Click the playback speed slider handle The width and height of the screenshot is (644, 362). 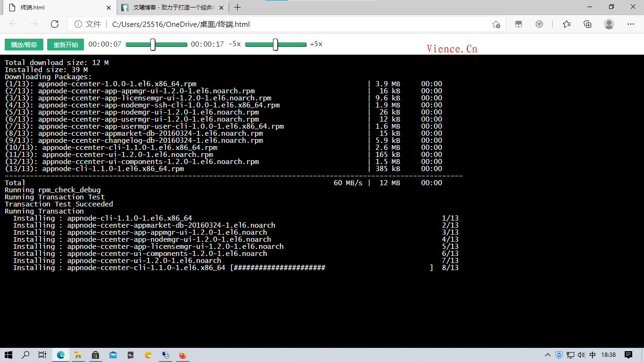[275, 44]
